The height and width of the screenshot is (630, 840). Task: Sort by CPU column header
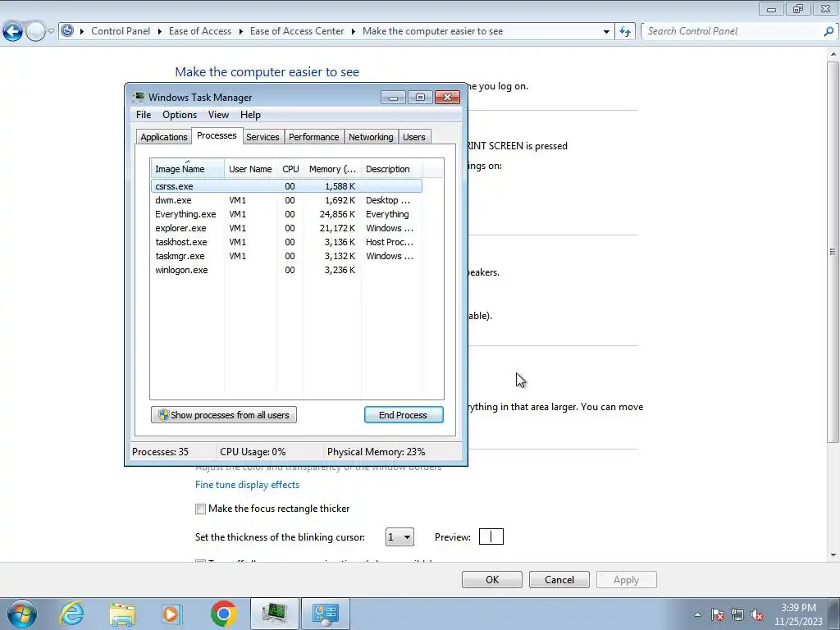click(x=290, y=169)
